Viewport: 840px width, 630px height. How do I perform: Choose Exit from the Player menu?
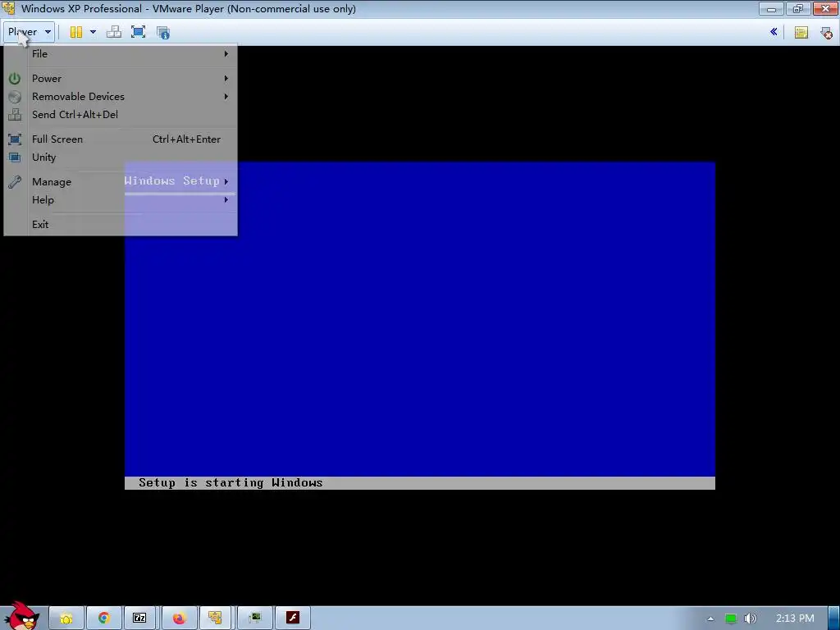(121, 225)
